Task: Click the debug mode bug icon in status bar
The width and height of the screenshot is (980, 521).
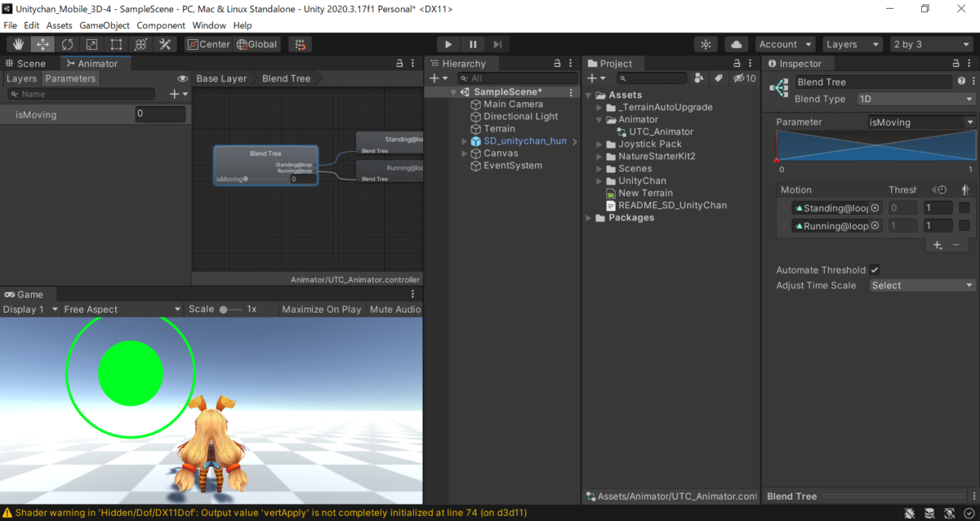Action: click(x=911, y=513)
